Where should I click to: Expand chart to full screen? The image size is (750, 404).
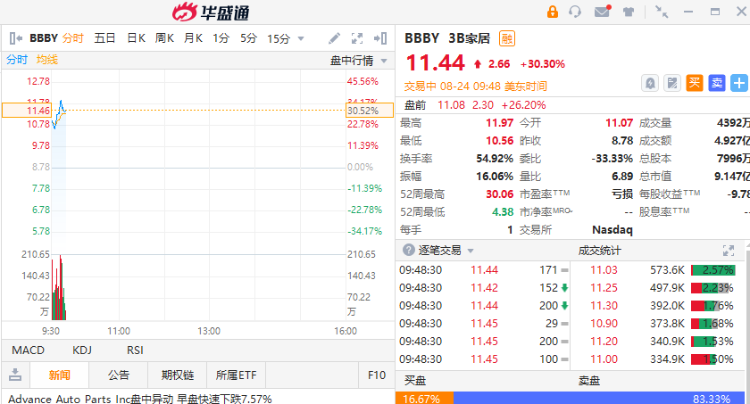(x=357, y=38)
